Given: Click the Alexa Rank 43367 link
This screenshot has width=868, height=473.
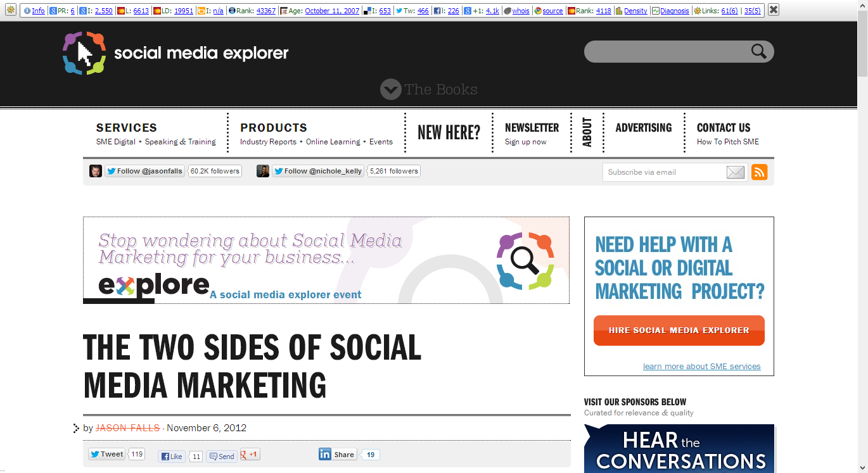Looking at the screenshot, I should 266,11.
